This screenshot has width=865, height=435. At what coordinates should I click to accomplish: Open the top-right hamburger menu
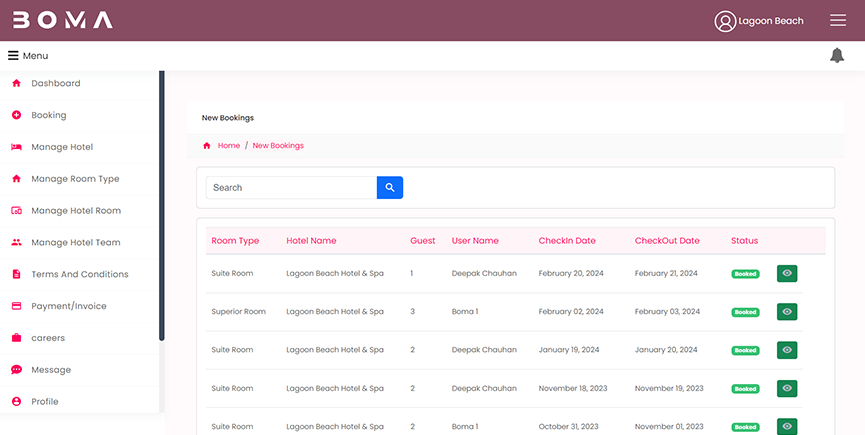click(838, 21)
